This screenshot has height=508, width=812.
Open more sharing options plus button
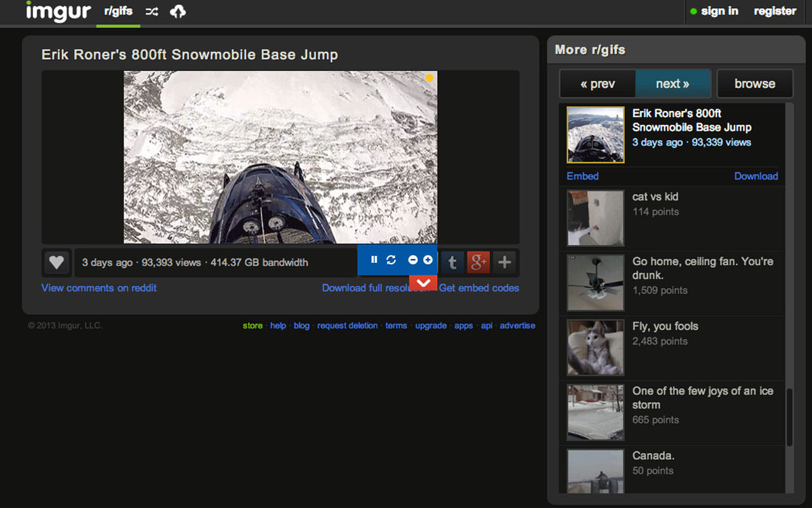click(504, 262)
